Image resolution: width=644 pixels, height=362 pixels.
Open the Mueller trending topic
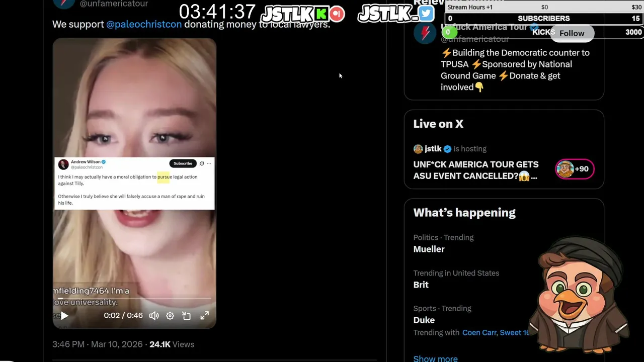pos(429,249)
